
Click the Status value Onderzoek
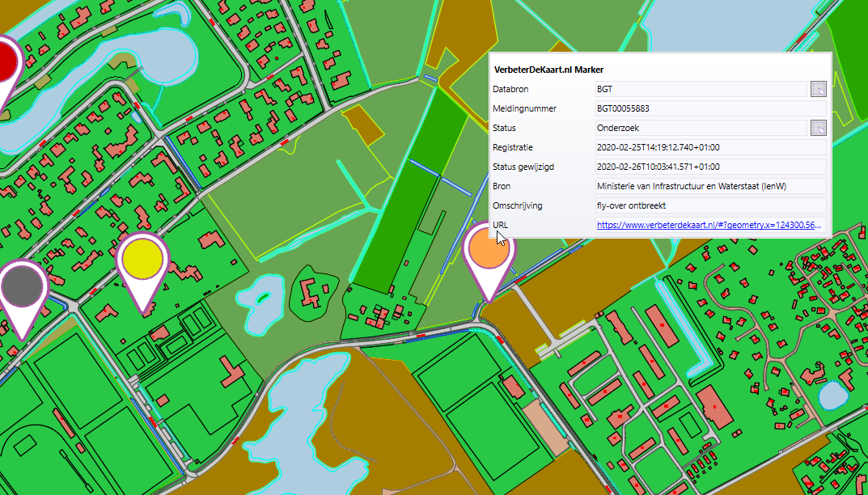coord(700,128)
